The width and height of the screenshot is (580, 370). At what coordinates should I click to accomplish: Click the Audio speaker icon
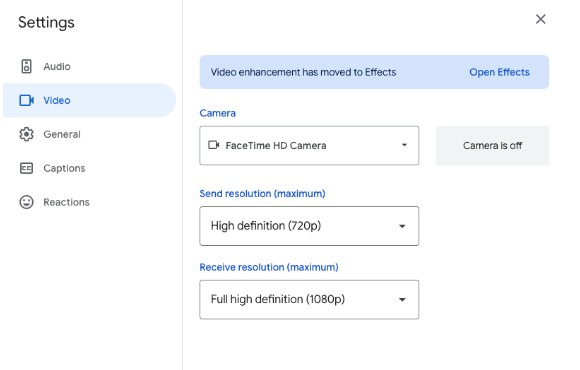pyautogui.click(x=26, y=67)
